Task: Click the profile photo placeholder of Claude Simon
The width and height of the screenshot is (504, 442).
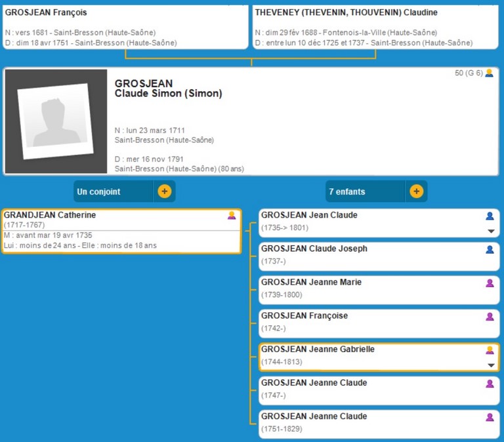Action: pos(56,121)
